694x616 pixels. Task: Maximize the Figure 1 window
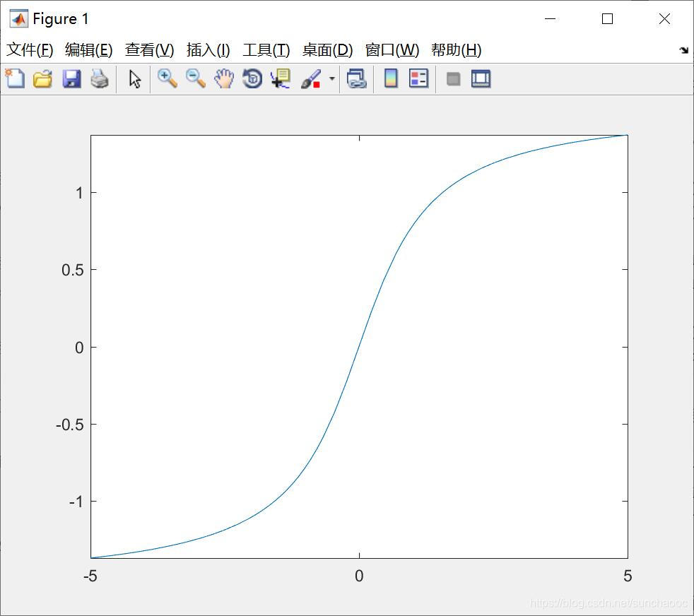pos(607,18)
